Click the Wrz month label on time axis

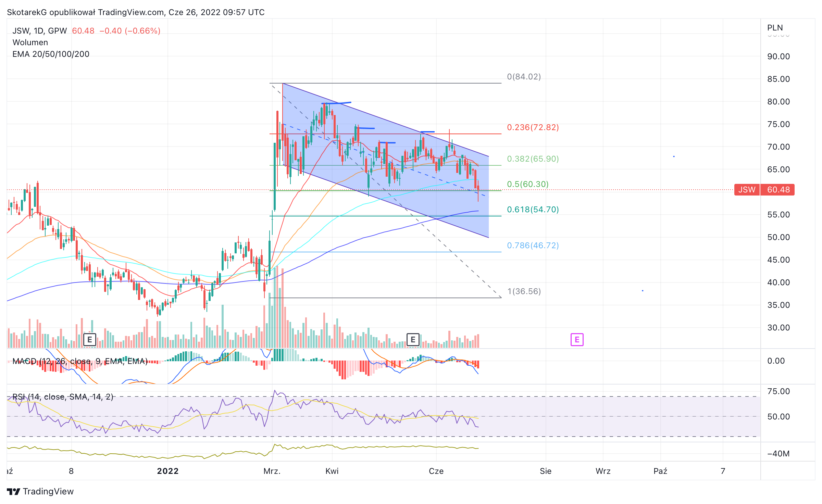(x=603, y=471)
